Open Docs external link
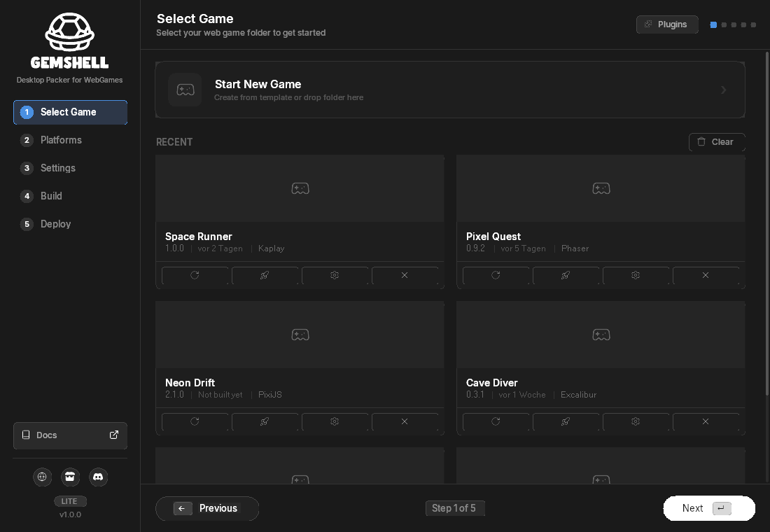 [70, 435]
